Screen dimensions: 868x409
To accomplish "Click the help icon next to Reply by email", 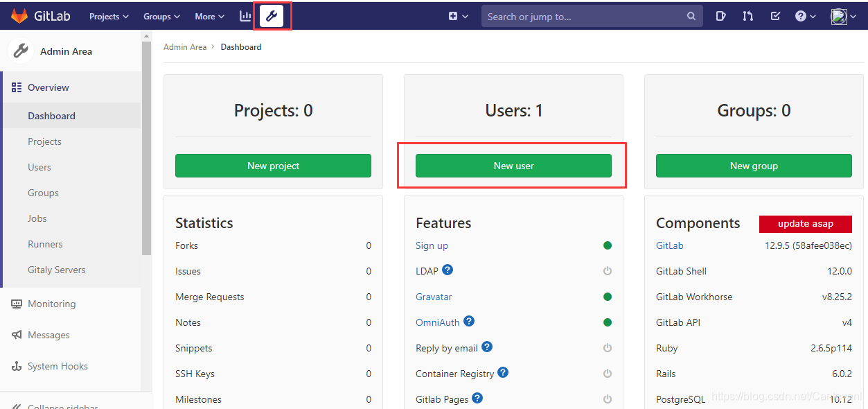I will pos(487,347).
